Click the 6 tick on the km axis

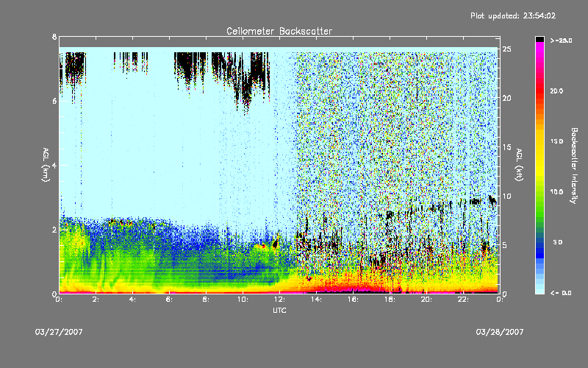[x=54, y=101]
